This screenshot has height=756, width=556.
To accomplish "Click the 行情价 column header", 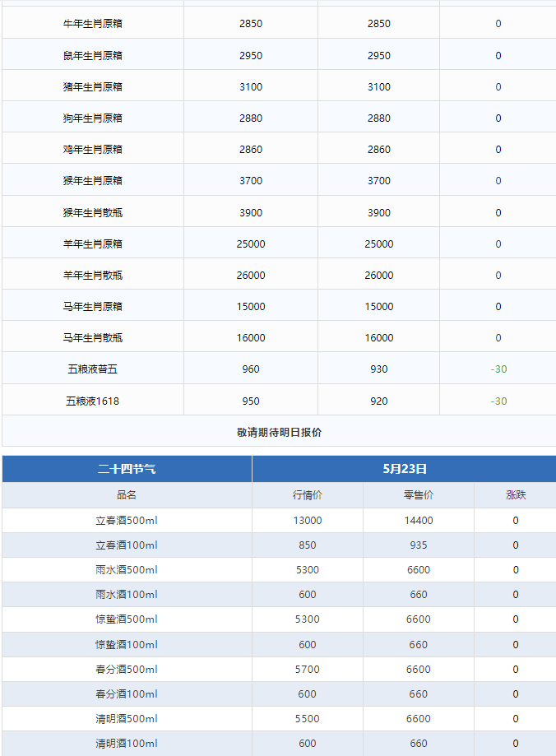I will 307,495.
